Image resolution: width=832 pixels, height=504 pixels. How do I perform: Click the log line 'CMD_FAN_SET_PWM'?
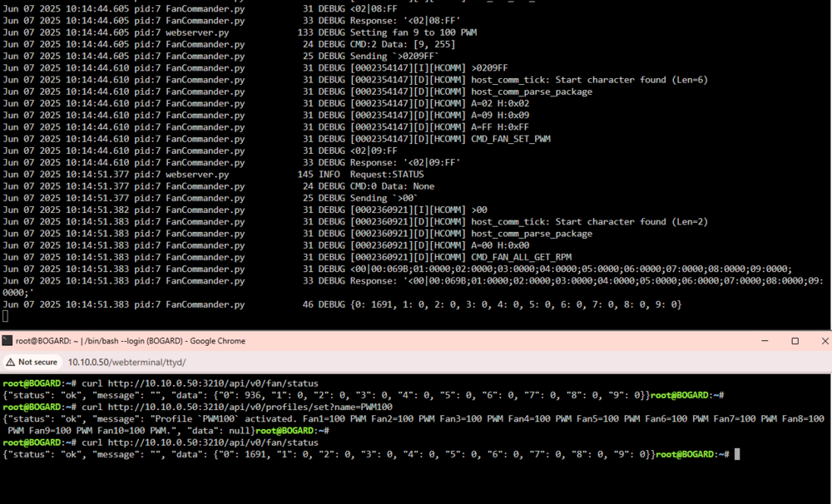tap(511, 138)
